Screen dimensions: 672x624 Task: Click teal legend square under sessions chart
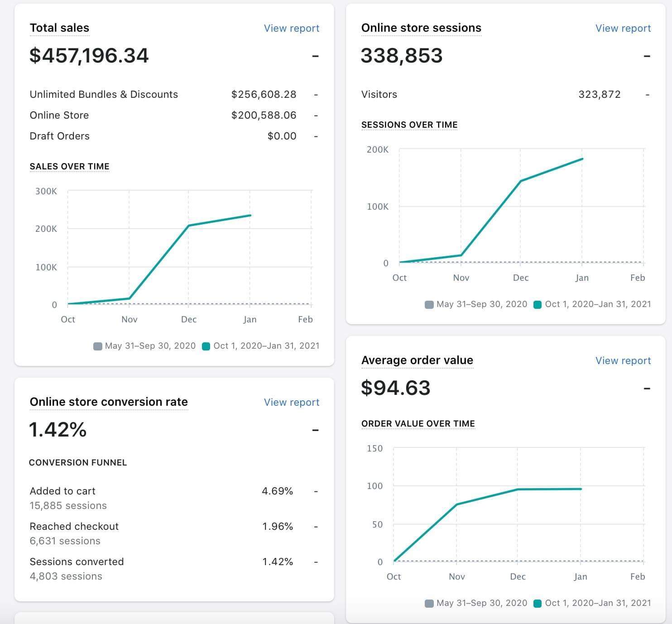click(538, 305)
